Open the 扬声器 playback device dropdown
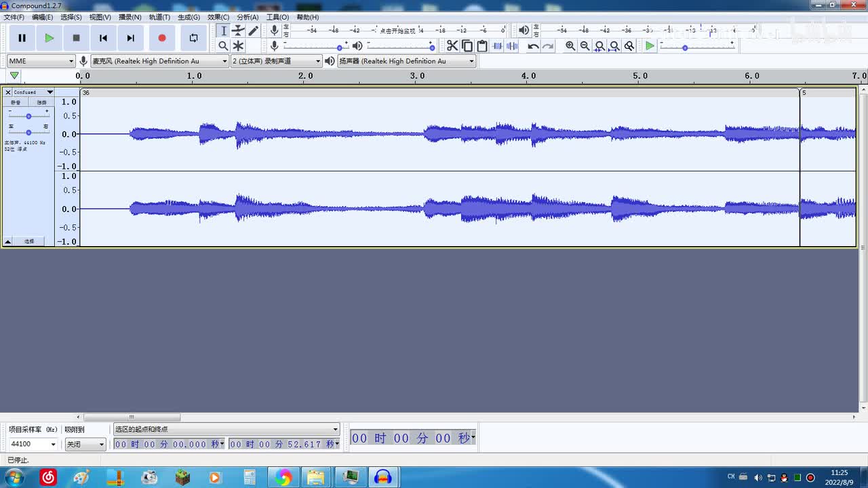The image size is (868, 488). tap(407, 61)
